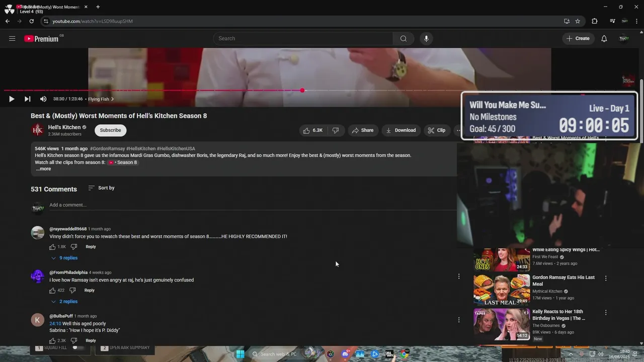
Task: Go to YouTube Premium home logo
Action: pos(42,39)
